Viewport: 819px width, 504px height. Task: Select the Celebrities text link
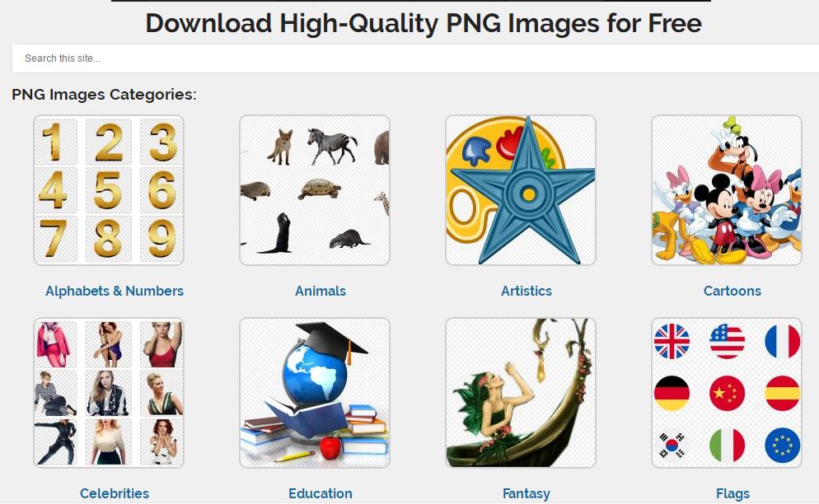[x=115, y=493]
